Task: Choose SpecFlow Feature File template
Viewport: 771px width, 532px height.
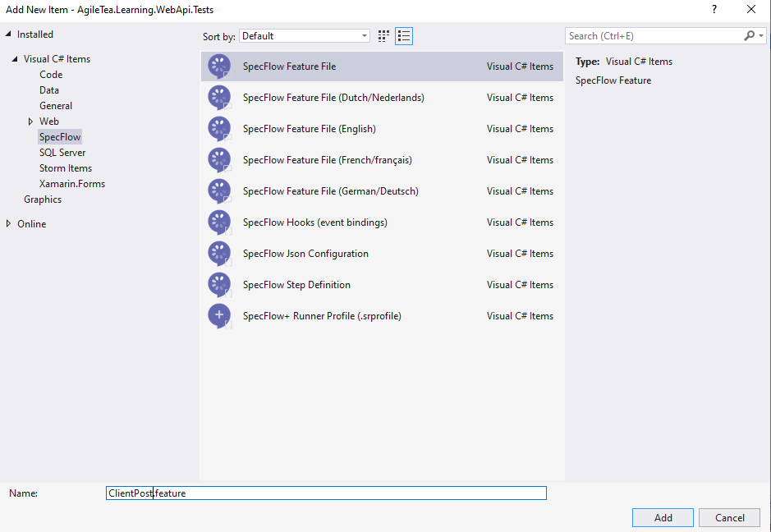Action: coord(382,66)
